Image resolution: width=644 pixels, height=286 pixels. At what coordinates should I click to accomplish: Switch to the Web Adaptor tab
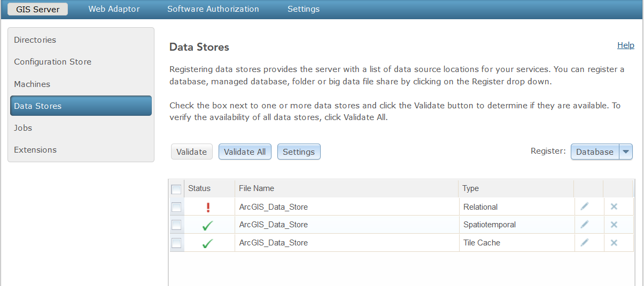pos(114,9)
